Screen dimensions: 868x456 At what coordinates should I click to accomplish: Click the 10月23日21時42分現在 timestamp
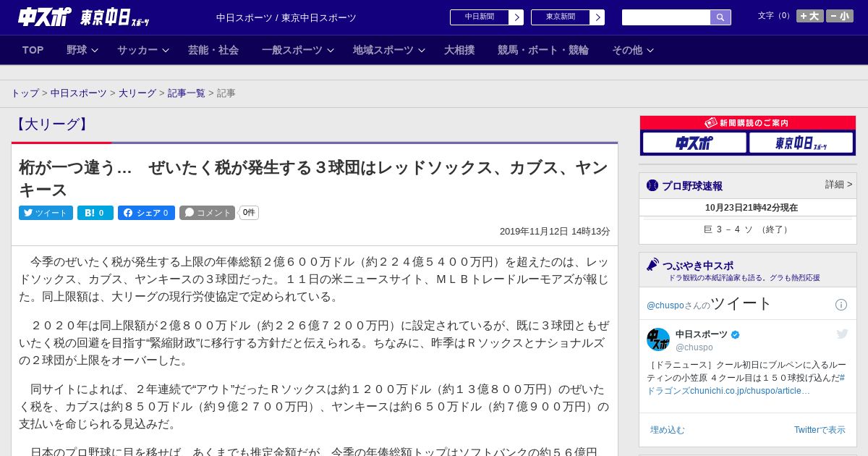click(752, 208)
